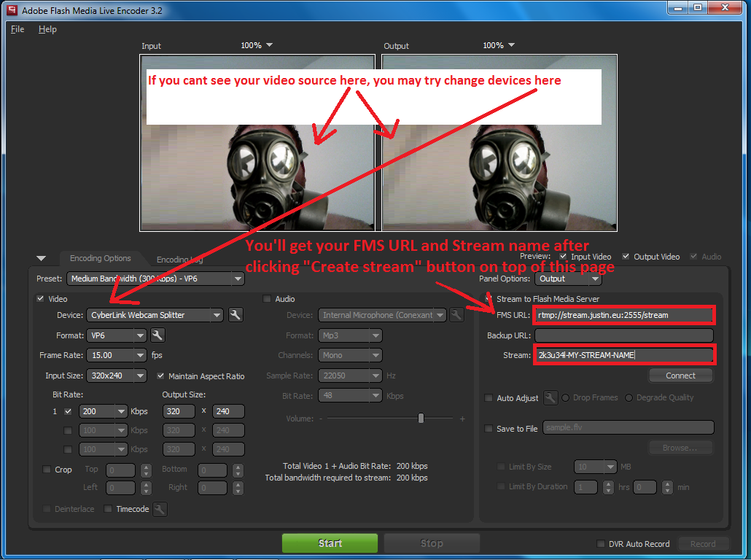
Task: Enable the Timecode checkbox
Action: tap(108, 509)
